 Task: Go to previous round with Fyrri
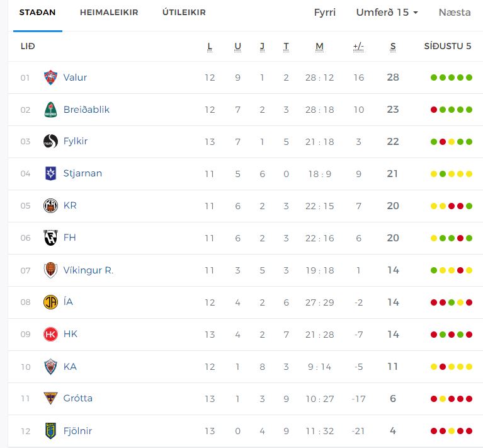point(325,13)
